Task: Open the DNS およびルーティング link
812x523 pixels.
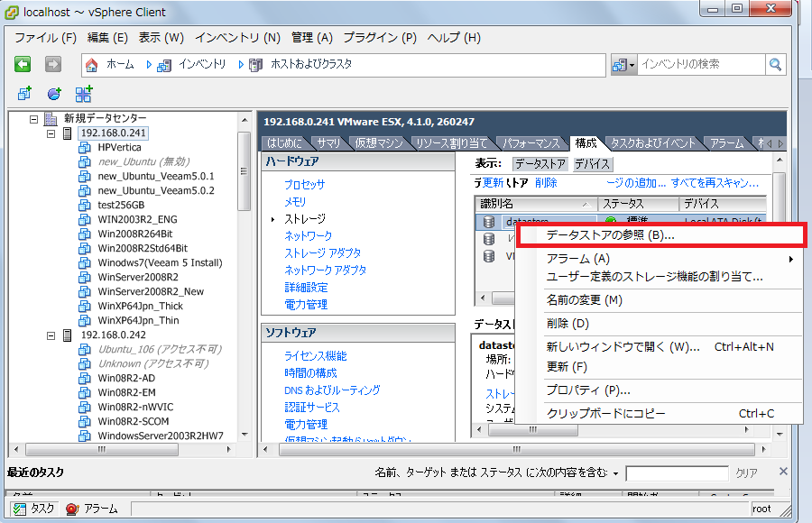Action: coord(332,390)
